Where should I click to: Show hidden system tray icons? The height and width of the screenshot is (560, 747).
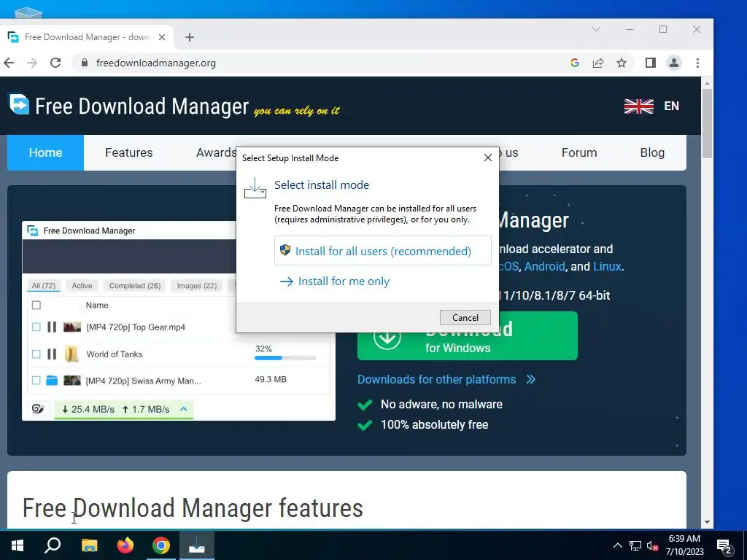[x=617, y=545]
